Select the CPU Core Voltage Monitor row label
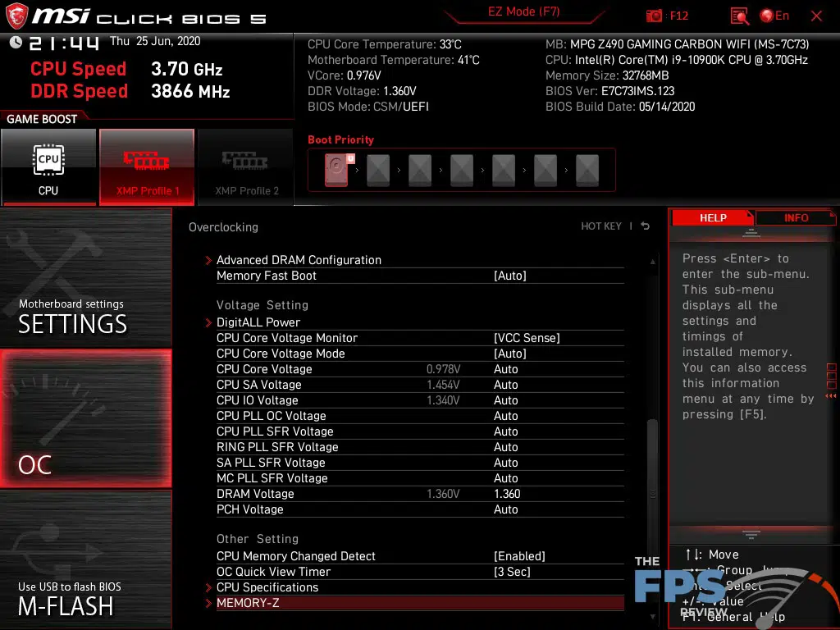Viewport: 840px width, 630px height. [x=286, y=337]
